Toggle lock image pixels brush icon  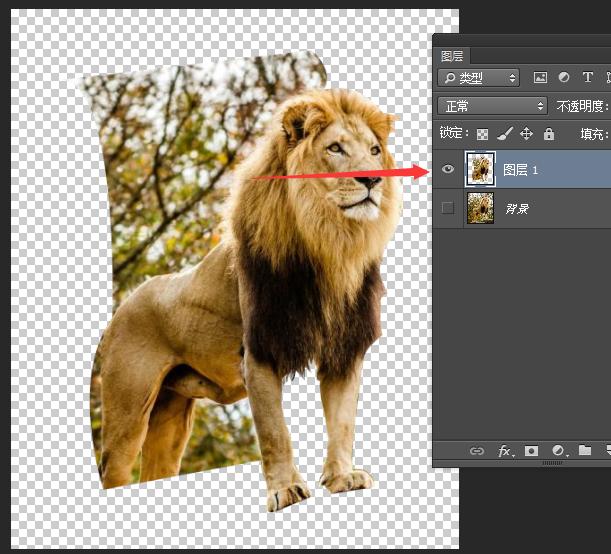pos(504,133)
